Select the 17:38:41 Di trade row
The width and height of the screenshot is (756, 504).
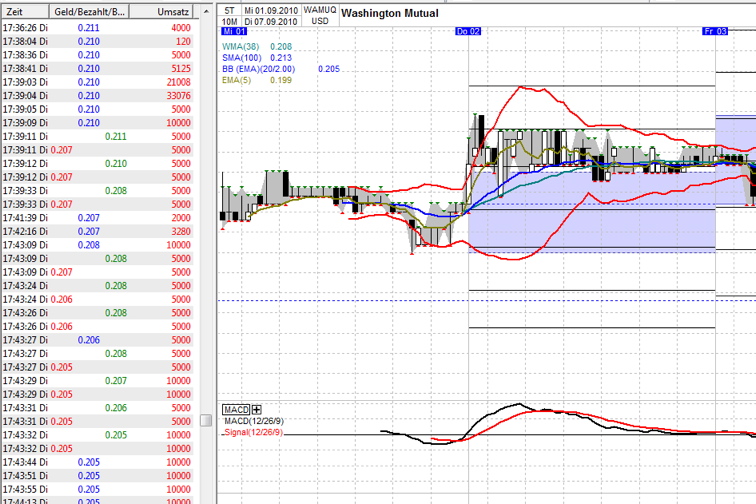(97, 68)
